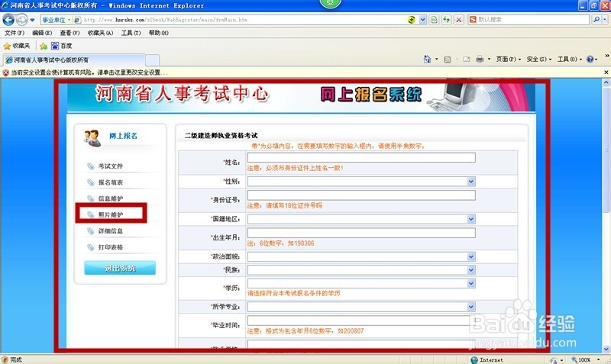Click the 姓名 text input field
Image resolution: width=611 pixels, height=364 pixels.
coord(361,157)
